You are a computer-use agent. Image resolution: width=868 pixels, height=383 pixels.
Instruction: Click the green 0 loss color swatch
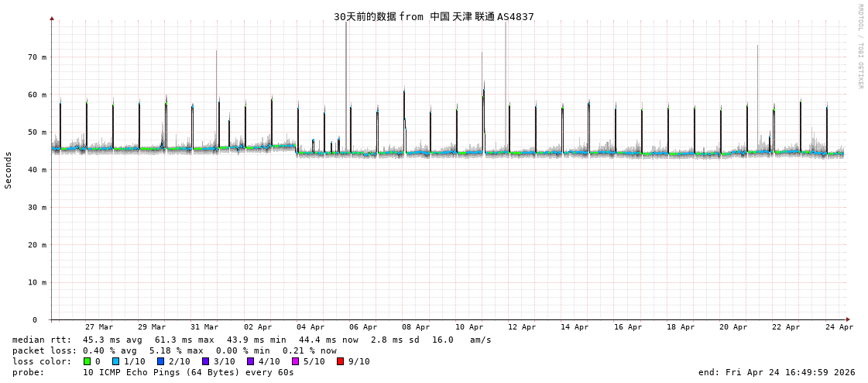point(87,361)
